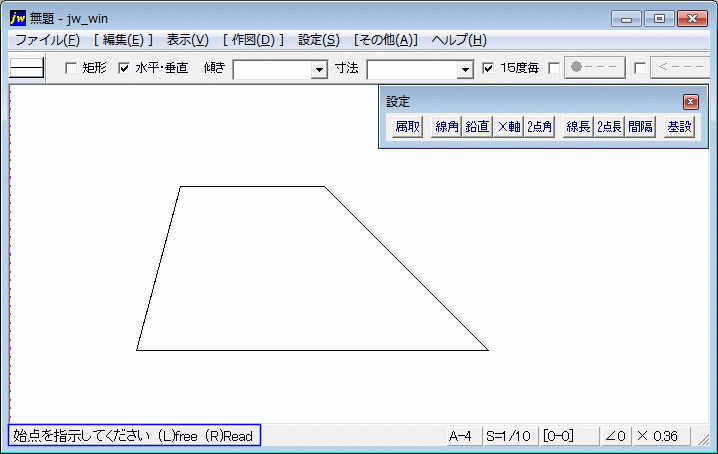This screenshot has width=718, height=454.
Task: Open the [作図(D)] menu
Action: point(254,40)
